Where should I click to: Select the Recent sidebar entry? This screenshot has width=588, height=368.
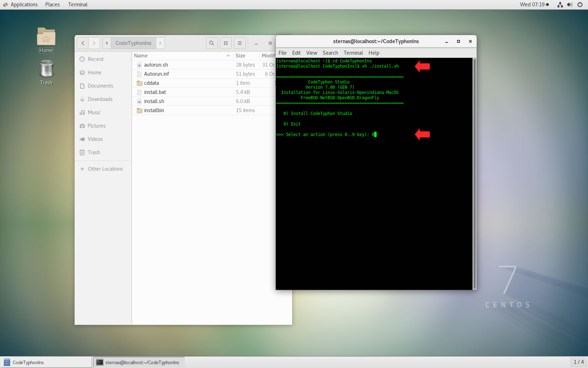pos(103,59)
